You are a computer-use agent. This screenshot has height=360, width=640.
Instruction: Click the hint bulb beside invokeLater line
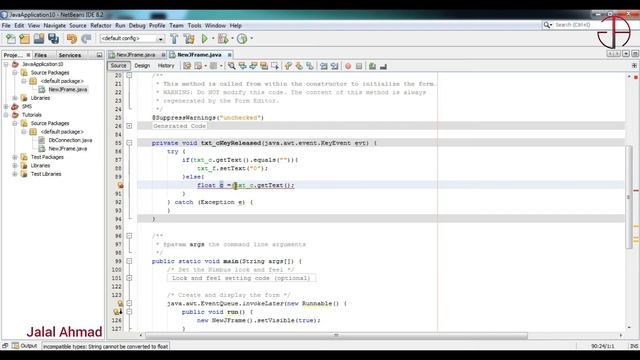120,303
